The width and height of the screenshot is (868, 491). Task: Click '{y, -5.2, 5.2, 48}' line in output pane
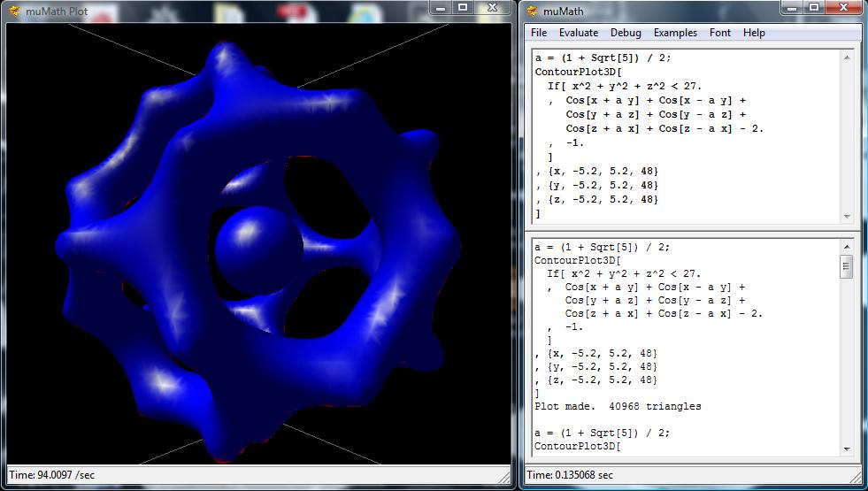point(595,366)
